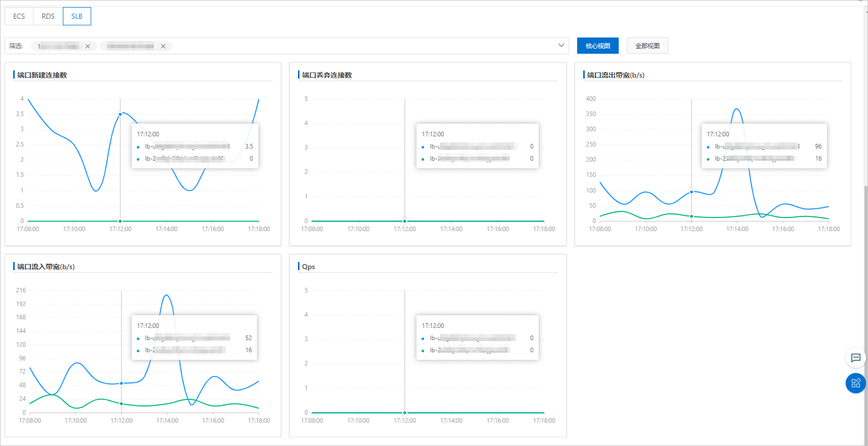Click 17:10:00 axis label in Qps chart
The width and height of the screenshot is (868, 446).
click(358, 421)
